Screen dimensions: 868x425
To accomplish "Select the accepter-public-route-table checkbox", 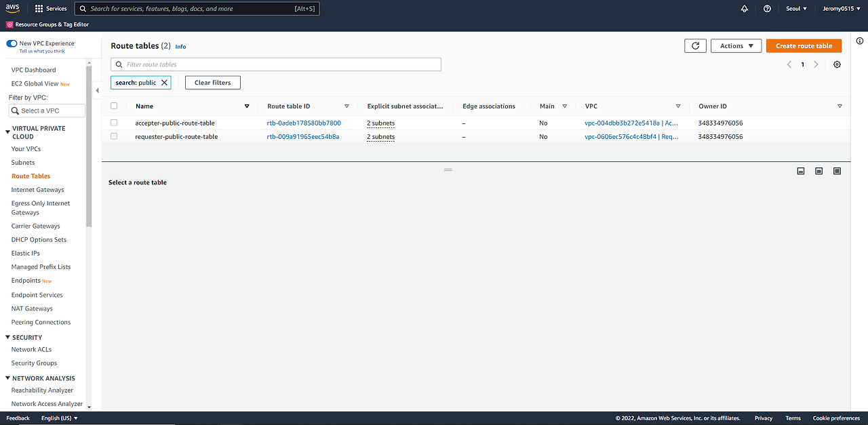I will coord(114,123).
